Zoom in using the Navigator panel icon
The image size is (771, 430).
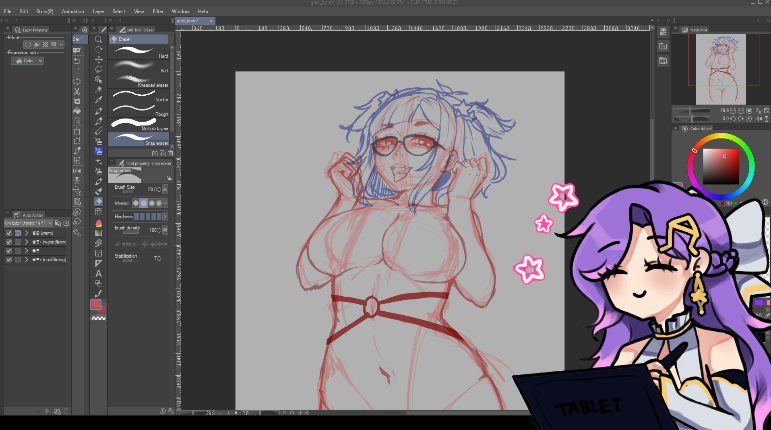click(741, 112)
